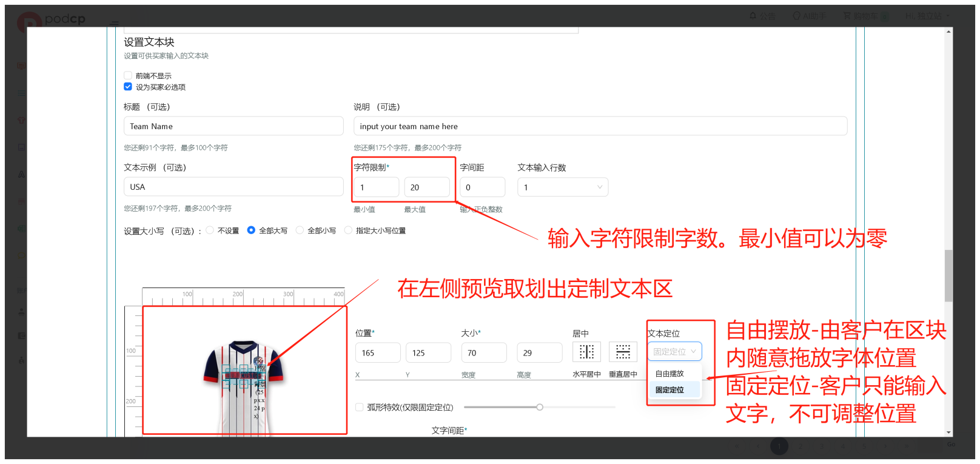Viewport: 980px width, 464px height.
Task: Click the 高度 height field showing 29
Action: (539, 352)
